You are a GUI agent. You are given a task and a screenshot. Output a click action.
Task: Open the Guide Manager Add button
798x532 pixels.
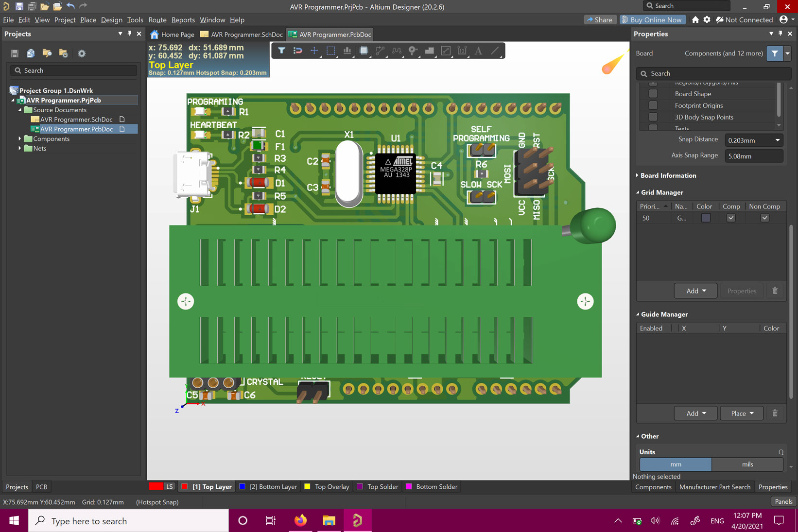click(x=696, y=413)
